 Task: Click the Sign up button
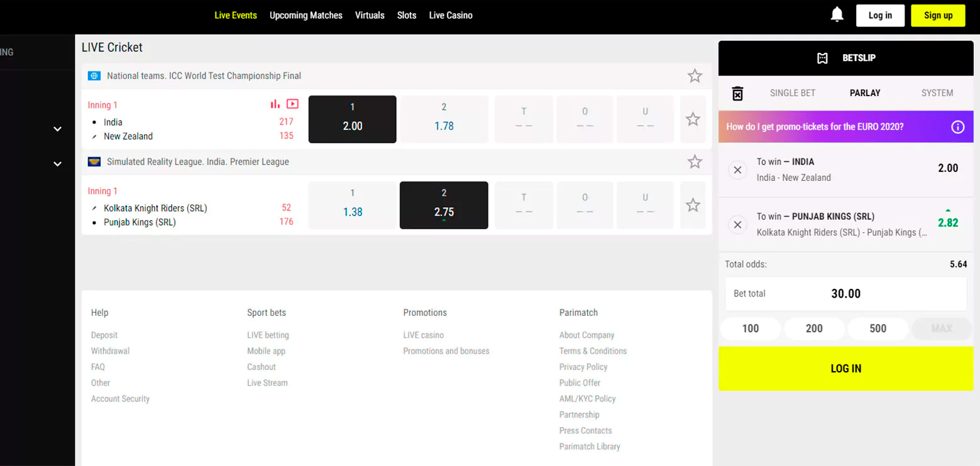point(938,16)
